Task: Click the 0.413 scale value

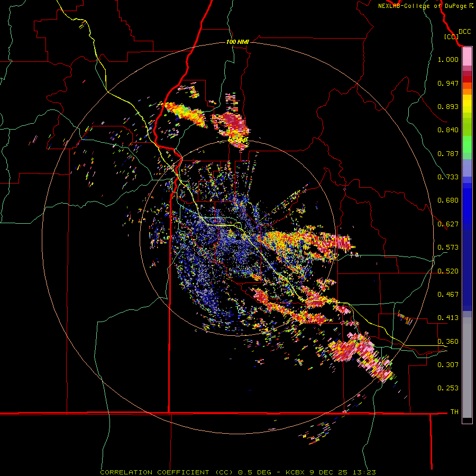Action: pos(448,318)
